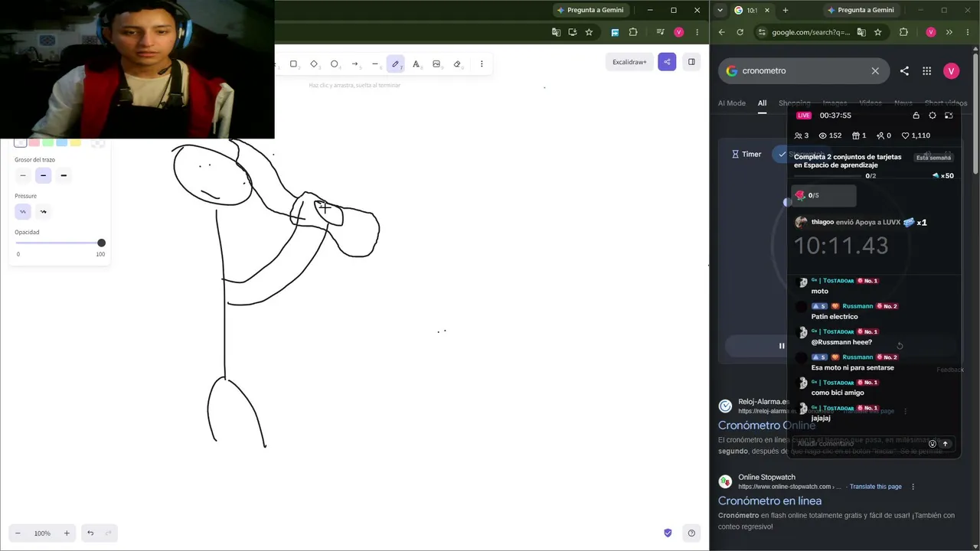Reload the Google search page

pos(740,32)
